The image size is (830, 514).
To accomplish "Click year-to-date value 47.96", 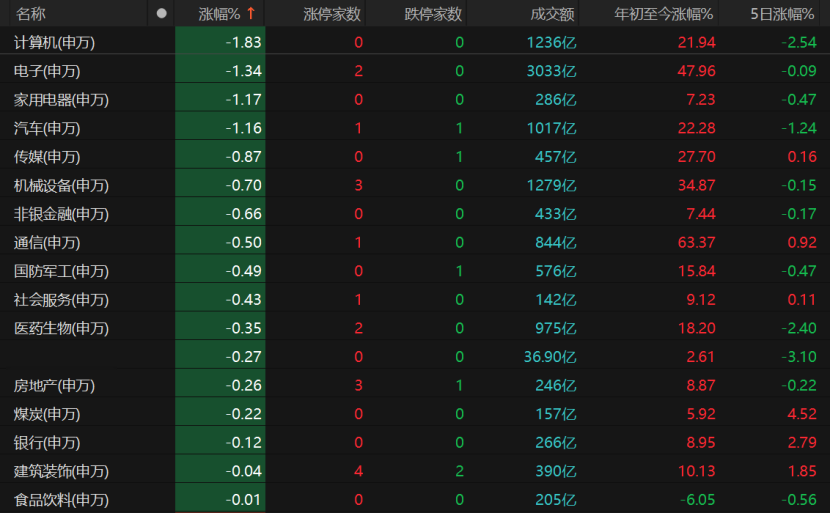I will (x=697, y=71).
